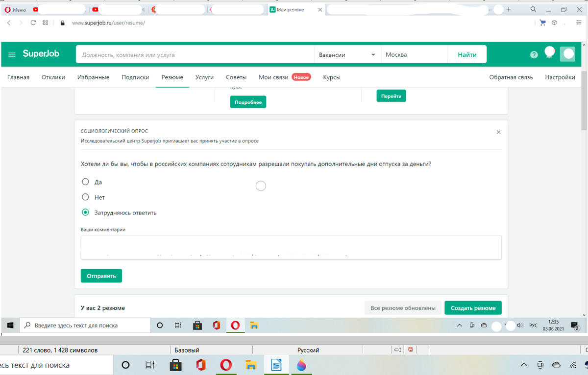Click the SuperJob logo
This screenshot has width=588, height=375.
(x=41, y=54)
